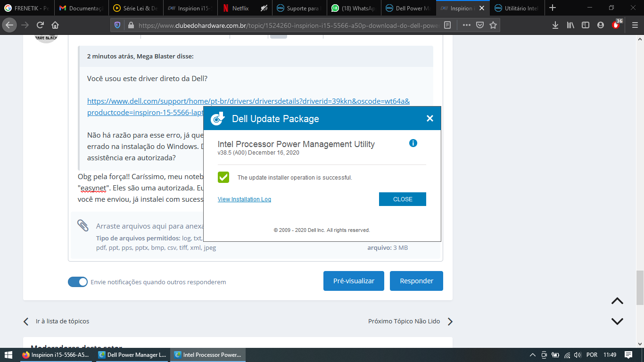Show sidebars icon in Firefox toolbar

point(586,25)
